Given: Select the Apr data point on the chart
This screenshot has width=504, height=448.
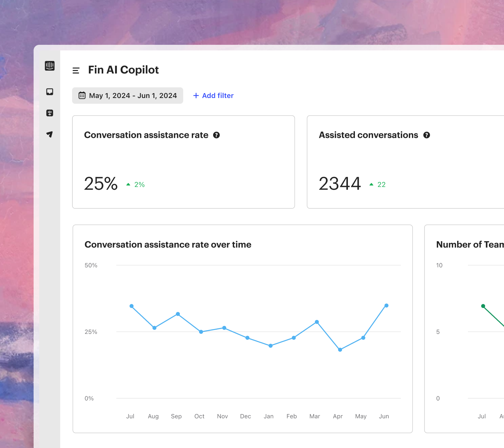Looking at the screenshot, I should pyautogui.click(x=340, y=350).
